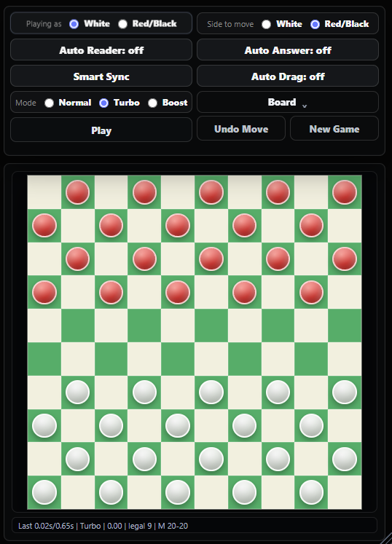Screen dimensions: 392x544
Task: Toggle Auto Answer on
Action: point(288,50)
